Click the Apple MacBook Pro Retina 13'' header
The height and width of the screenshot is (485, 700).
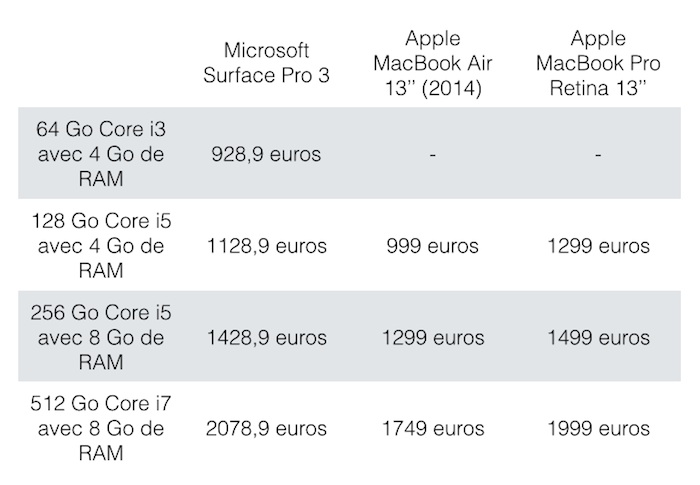(x=598, y=61)
